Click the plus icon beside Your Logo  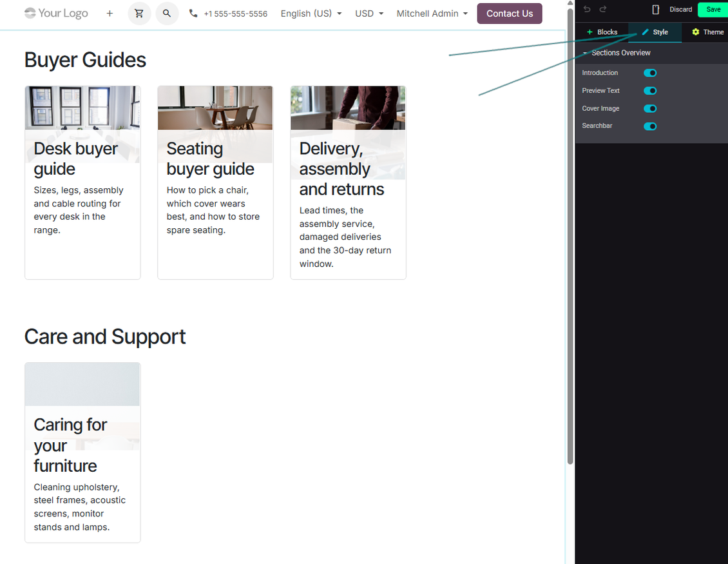click(110, 14)
